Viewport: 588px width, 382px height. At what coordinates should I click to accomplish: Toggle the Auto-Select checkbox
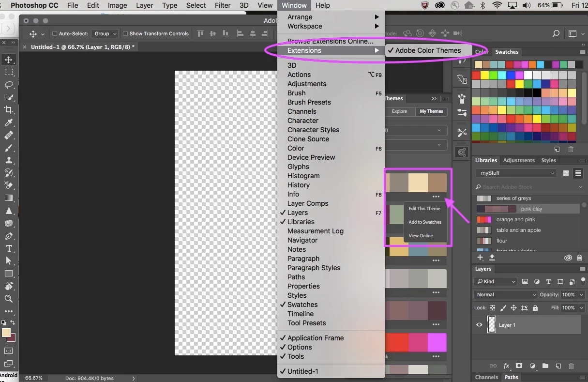tap(55, 33)
